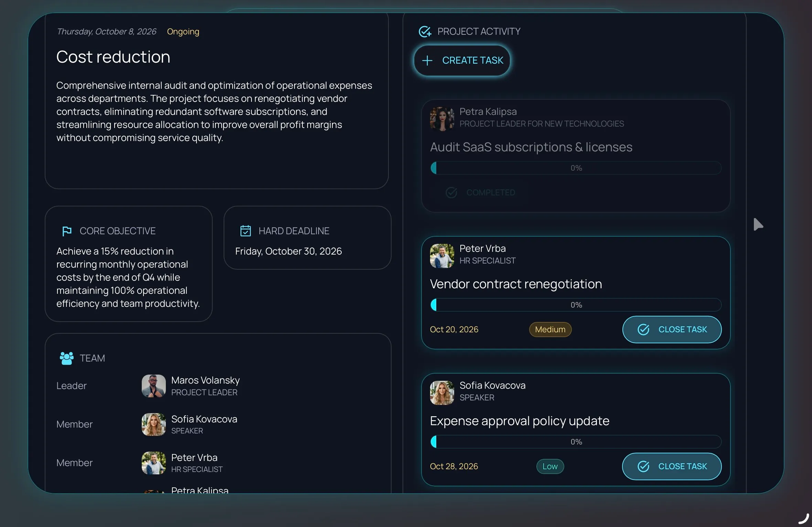Click the deadline 'Friday, October 30, 2026'

pyautogui.click(x=288, y=251)
